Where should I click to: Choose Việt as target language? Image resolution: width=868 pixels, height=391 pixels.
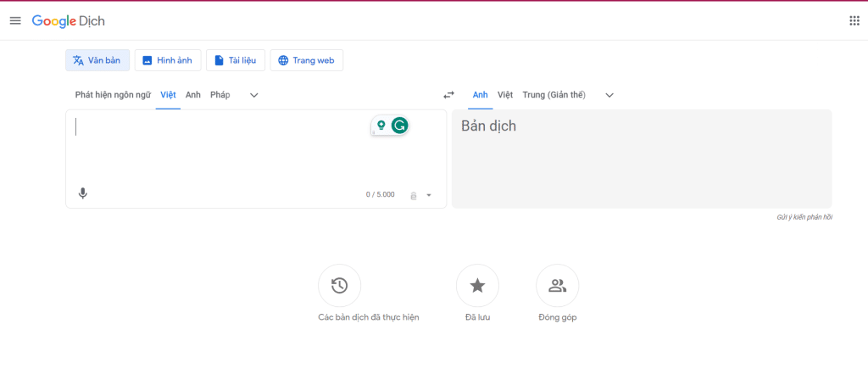pyautogui.click(x=505, y=95)
